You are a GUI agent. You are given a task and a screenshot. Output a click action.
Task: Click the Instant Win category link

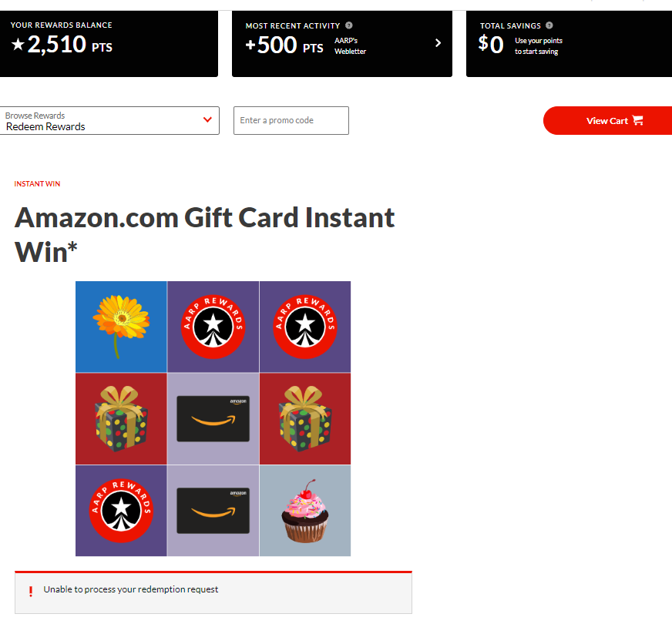(37, 183)
